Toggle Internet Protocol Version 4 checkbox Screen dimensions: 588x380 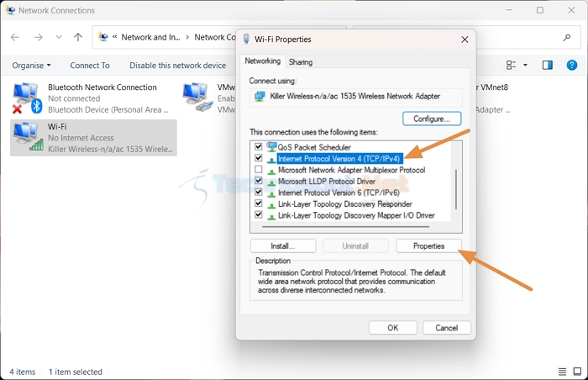[259, 158]
